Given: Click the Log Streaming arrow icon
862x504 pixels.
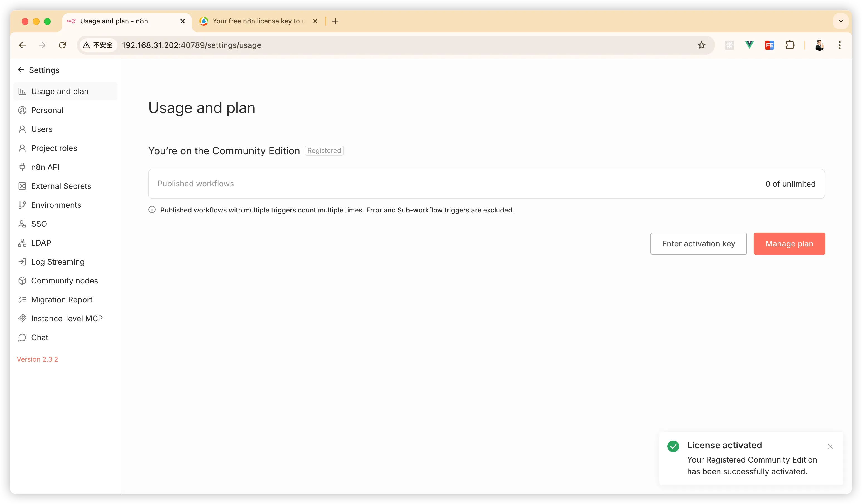Looking at the screenshot, I should [x=22, y=262].
